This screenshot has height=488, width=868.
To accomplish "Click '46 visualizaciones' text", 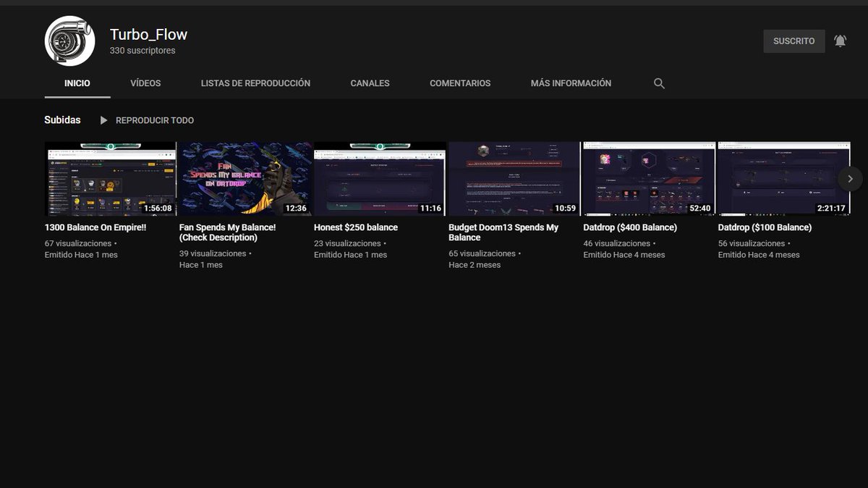I will click(x=617, y=244).
